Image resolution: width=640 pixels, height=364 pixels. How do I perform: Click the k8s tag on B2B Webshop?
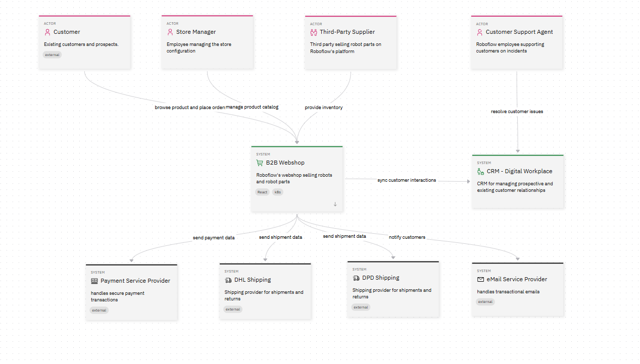277,192
